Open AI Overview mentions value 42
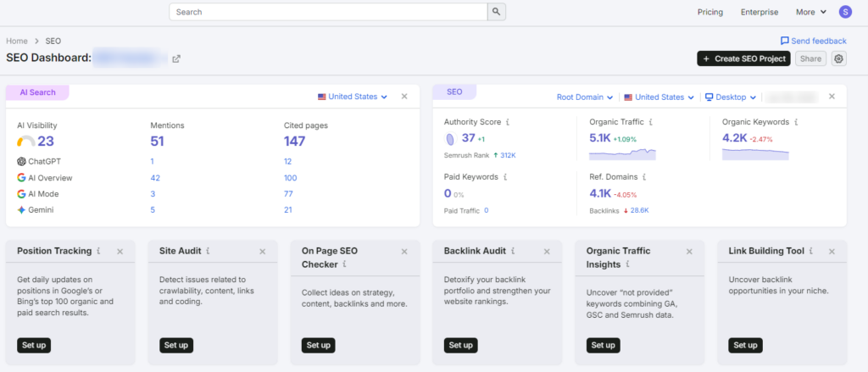The width and height of the screenshot is (868, 372). [x=155, y=178]
